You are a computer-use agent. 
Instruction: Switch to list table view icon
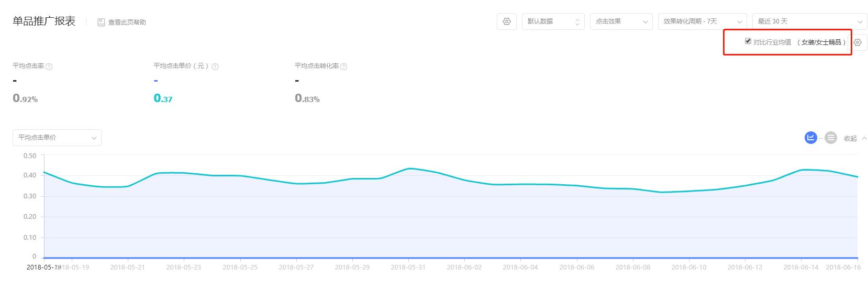click(x=831, y=138)
